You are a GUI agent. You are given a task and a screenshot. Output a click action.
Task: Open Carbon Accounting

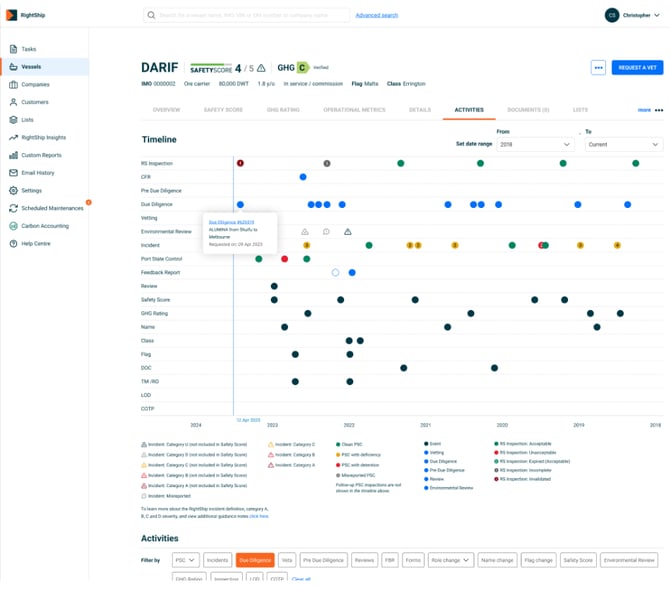(x=45, y=226)
